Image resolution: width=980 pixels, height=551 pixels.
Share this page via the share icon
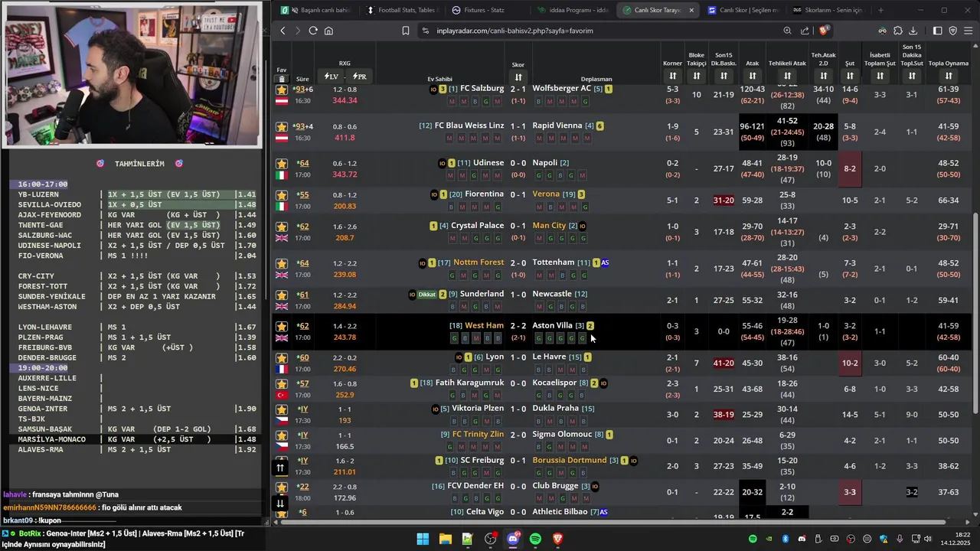805,31
